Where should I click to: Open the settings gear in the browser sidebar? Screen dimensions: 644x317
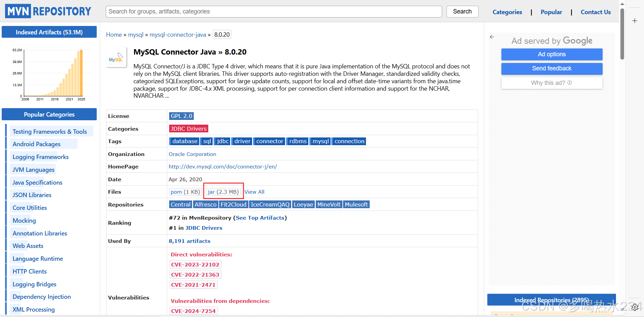point(635,307)
